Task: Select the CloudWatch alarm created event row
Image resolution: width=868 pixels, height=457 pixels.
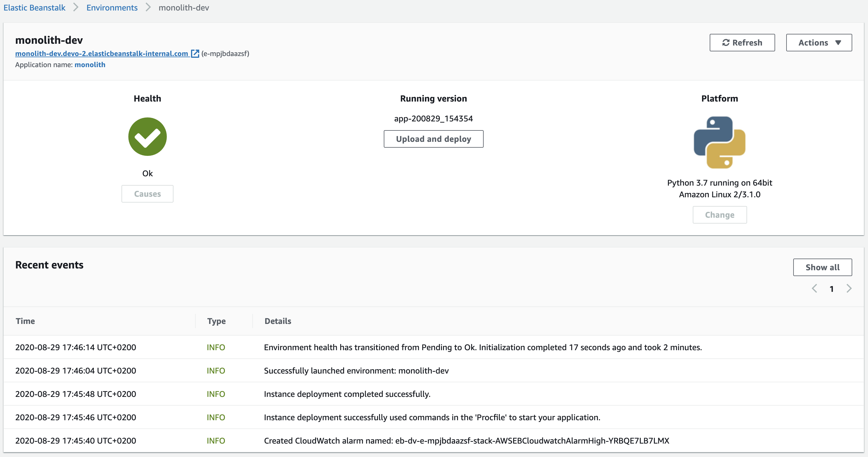Action: pyautogui.click(x=466, y=440)
